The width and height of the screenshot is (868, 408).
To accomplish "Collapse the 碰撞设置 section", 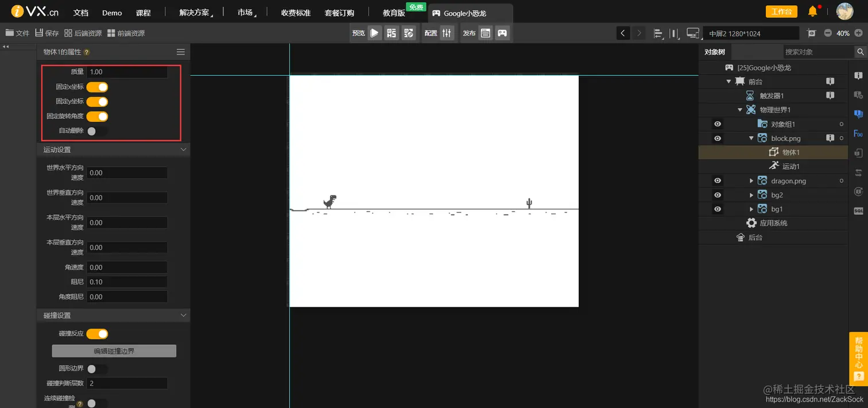I will click(x=184, y=315).
